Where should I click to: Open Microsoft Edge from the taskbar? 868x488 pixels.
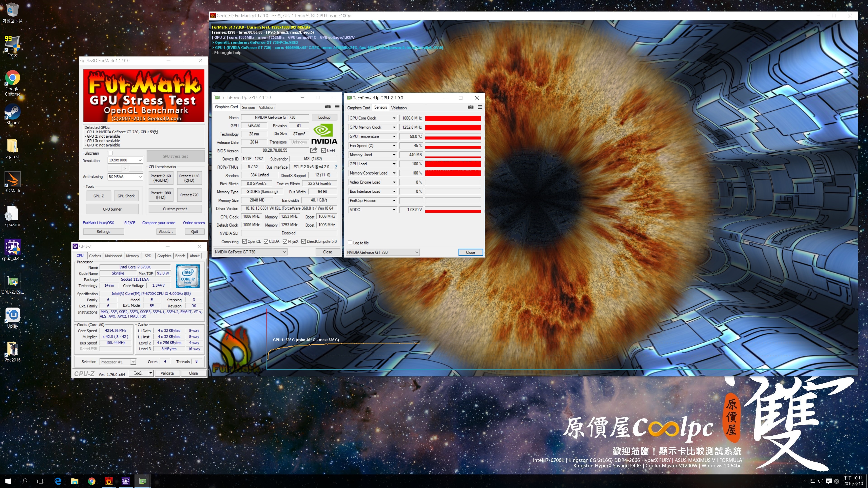[x=58, y=481]
